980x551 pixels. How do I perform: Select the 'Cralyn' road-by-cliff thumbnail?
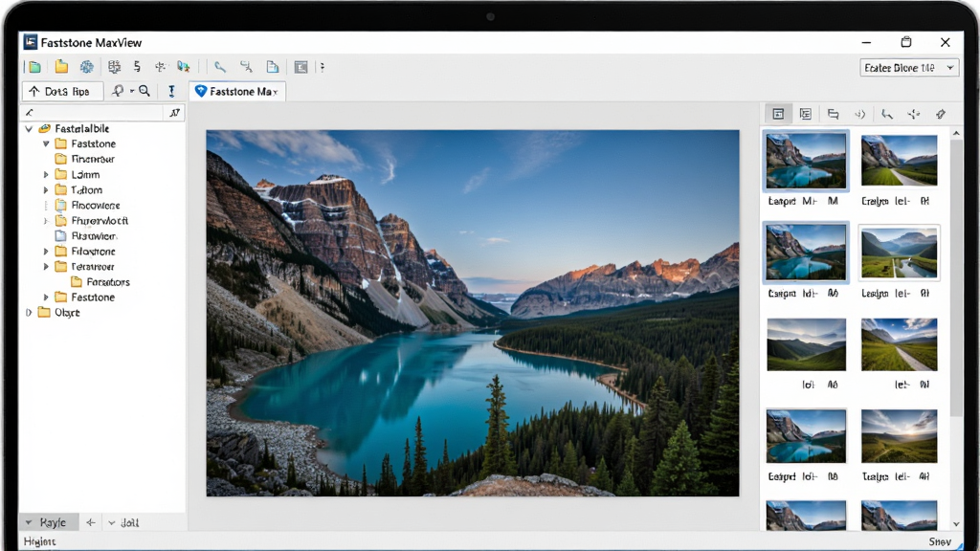[x=899, y=161]
